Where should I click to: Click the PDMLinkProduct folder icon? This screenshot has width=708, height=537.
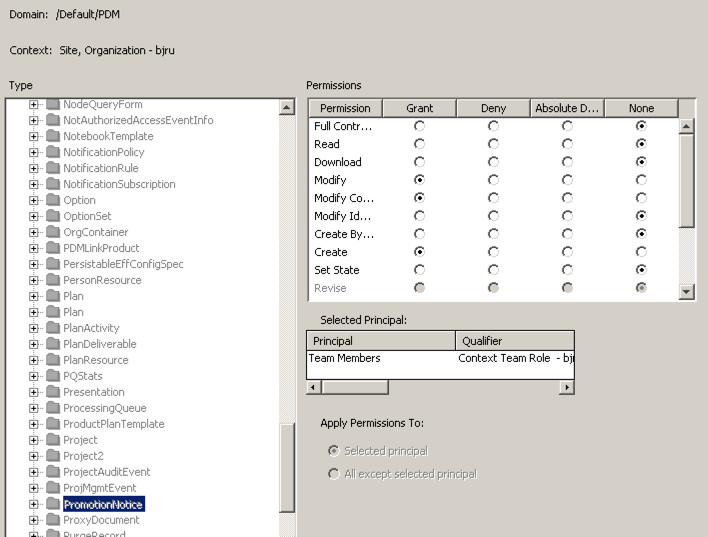(53, 248)
